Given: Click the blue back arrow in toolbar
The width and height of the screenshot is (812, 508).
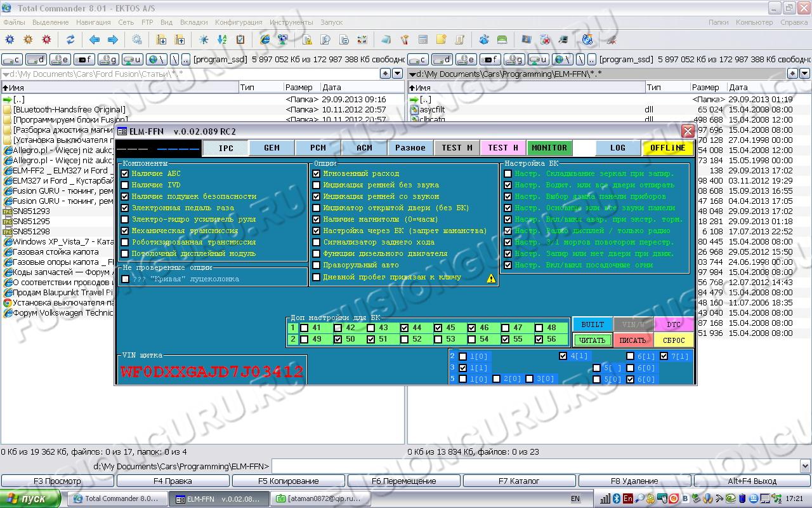Looking at the screenshot, I should coord(95,39).
